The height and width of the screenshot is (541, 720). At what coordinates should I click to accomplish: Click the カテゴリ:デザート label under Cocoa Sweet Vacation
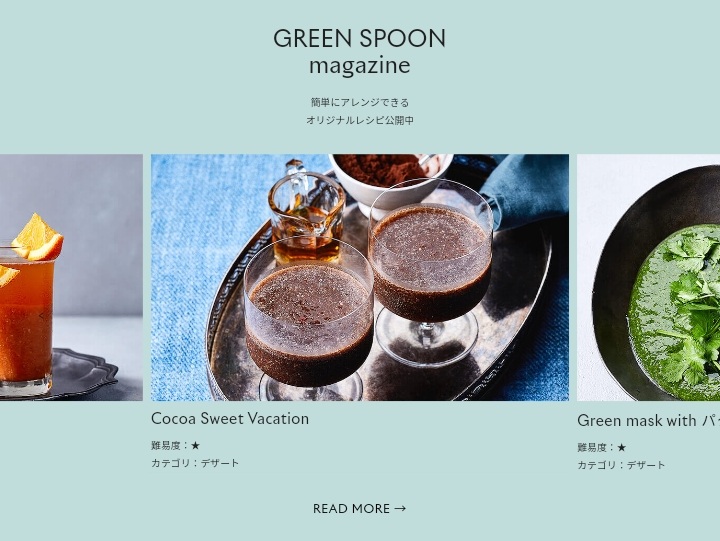point(195,463)
